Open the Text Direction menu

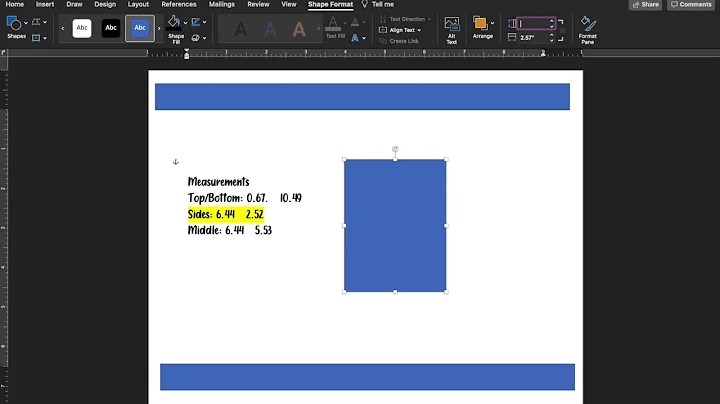(x=405, y=19)
